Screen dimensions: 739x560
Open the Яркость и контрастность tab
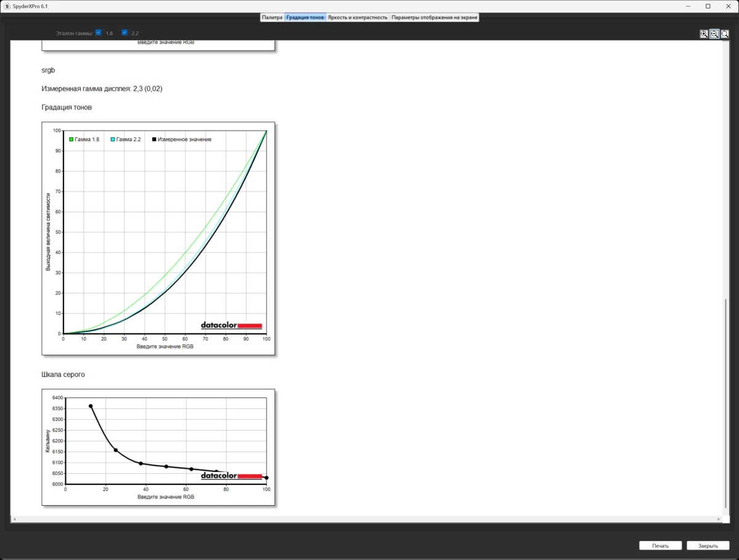tap(357, 17)
